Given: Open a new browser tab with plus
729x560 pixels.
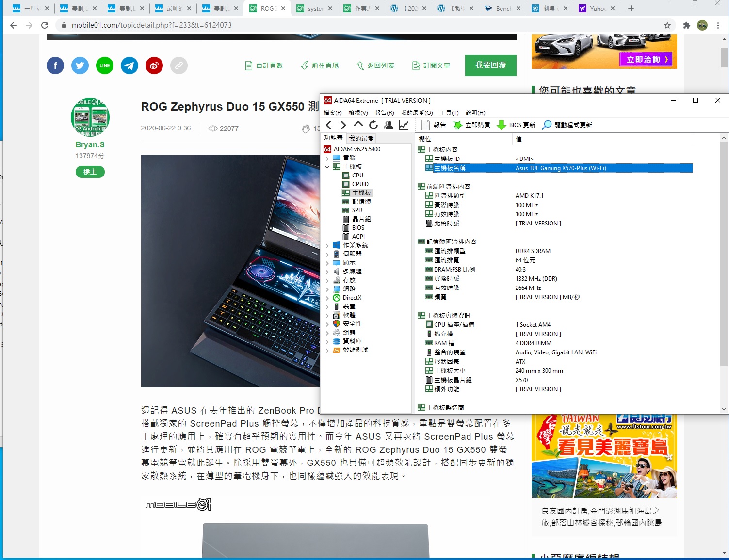Looking at the screenshot, I should point(631,8).
